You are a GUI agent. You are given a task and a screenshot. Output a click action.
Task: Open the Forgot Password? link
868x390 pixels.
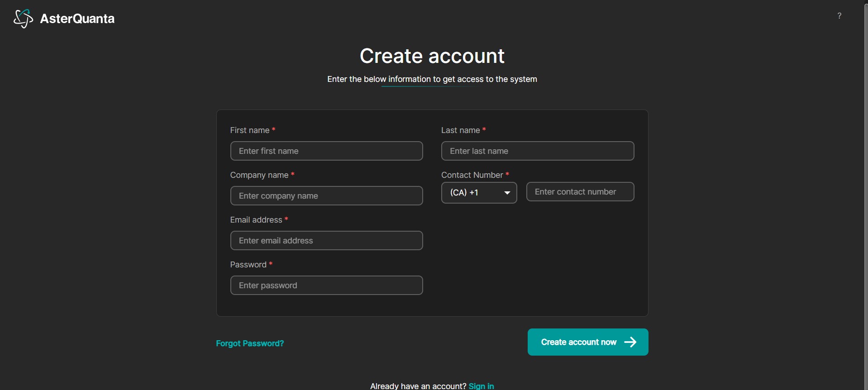250,343
